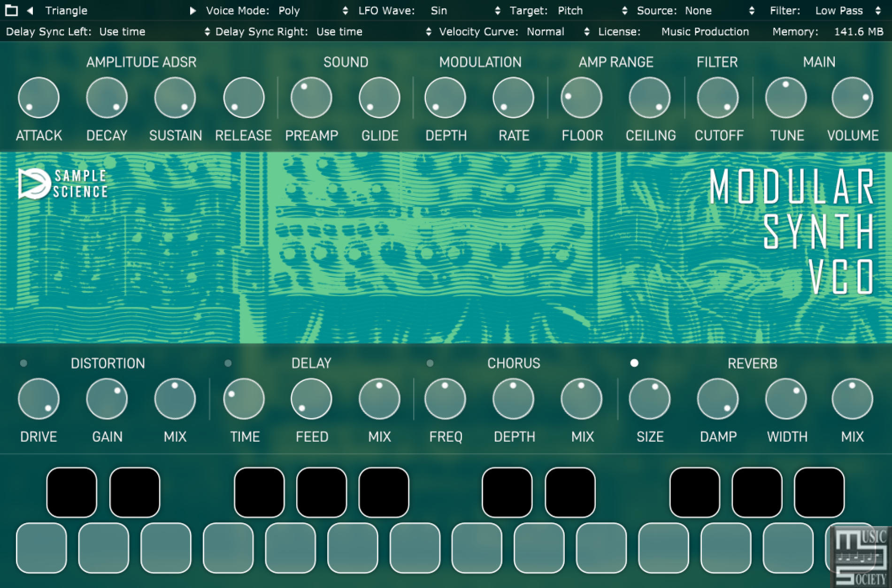This screenshot has width=892, height=588.
Task: Click the Music Society logo
Action: pos(860,557)
